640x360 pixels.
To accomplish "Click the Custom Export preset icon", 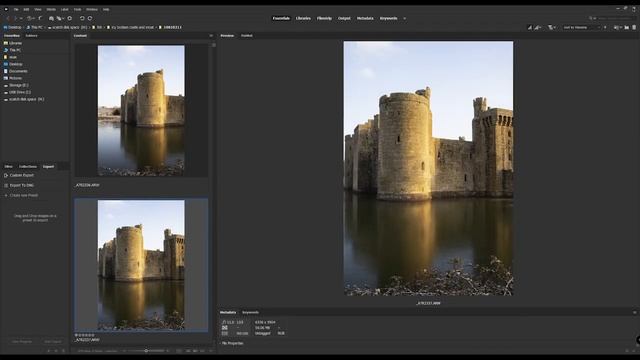I will pos(6,175).
